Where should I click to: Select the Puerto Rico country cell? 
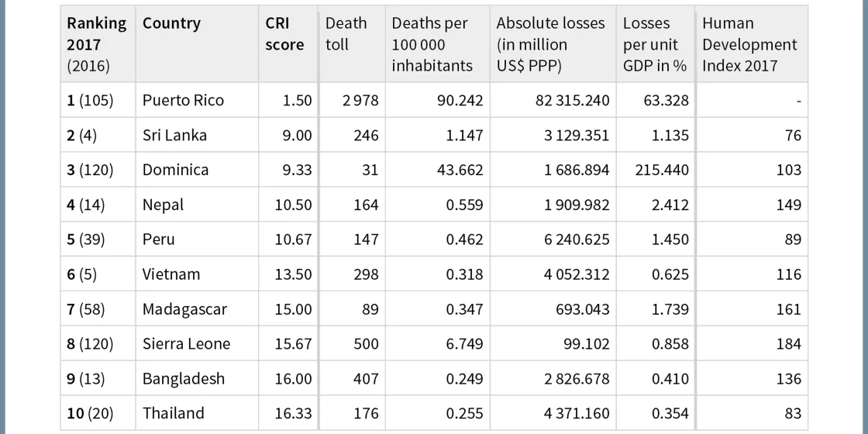coord(183,100)
